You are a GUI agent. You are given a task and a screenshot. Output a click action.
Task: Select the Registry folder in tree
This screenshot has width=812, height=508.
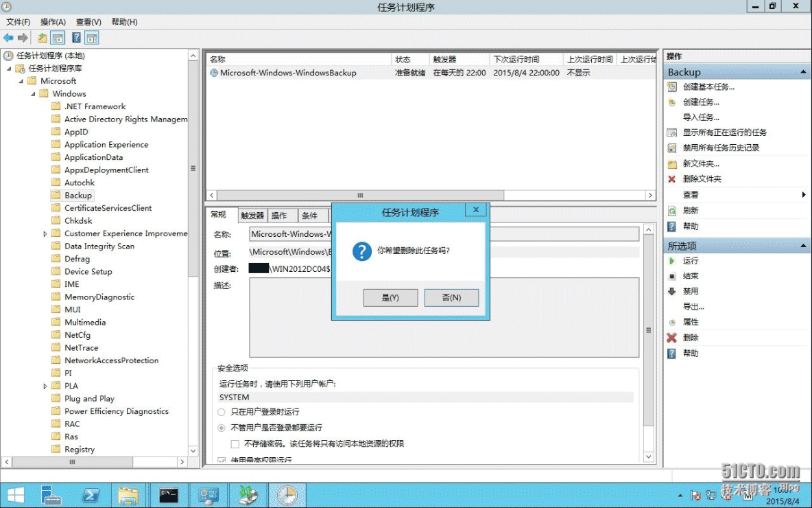click(x=80, y=450)
